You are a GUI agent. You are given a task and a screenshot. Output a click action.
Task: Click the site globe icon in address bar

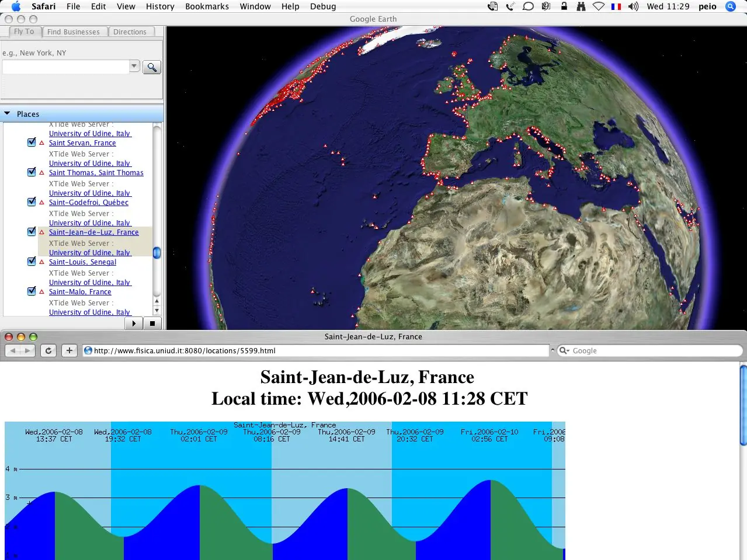[88, 350]
